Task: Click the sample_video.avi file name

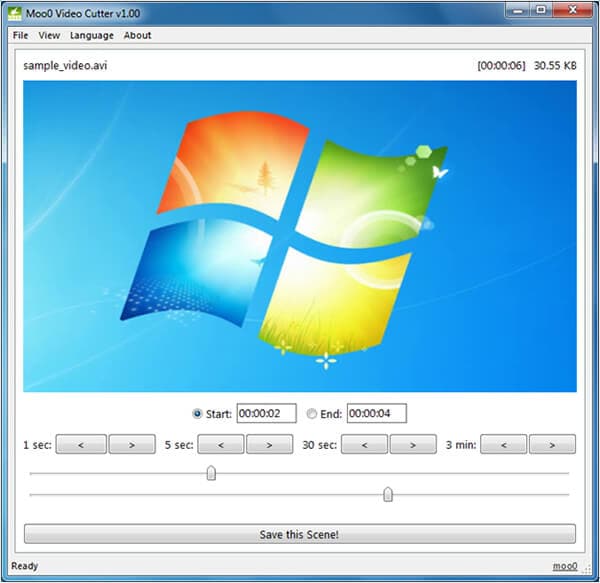Action: (65, 66)
